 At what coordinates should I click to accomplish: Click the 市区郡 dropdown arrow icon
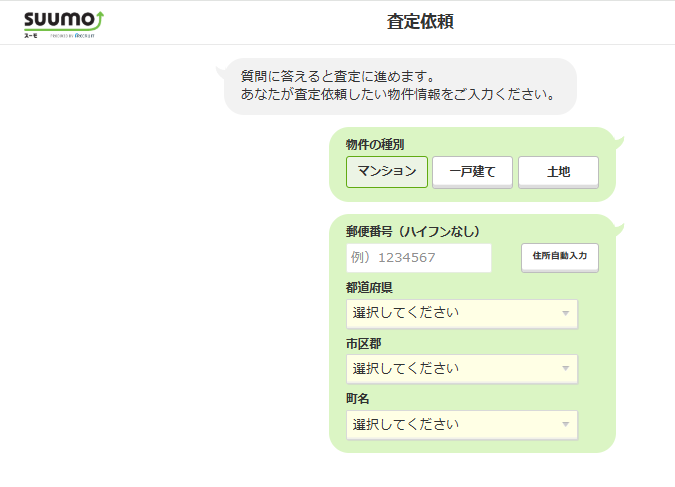565,369
